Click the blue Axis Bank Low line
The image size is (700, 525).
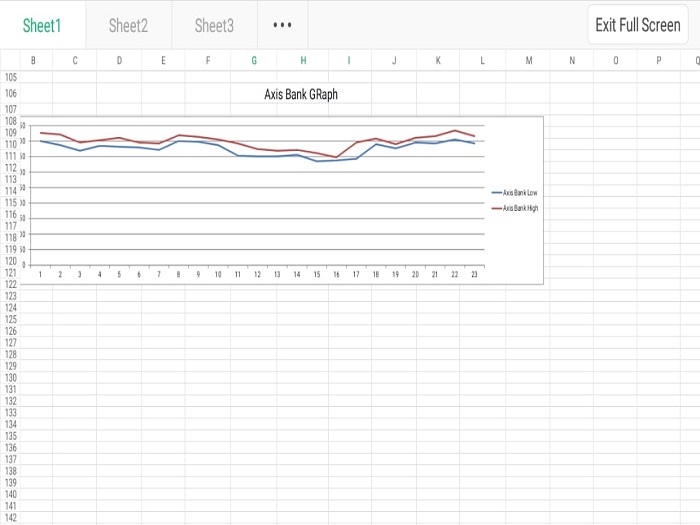pyautogui.click(x=258, y=156)
